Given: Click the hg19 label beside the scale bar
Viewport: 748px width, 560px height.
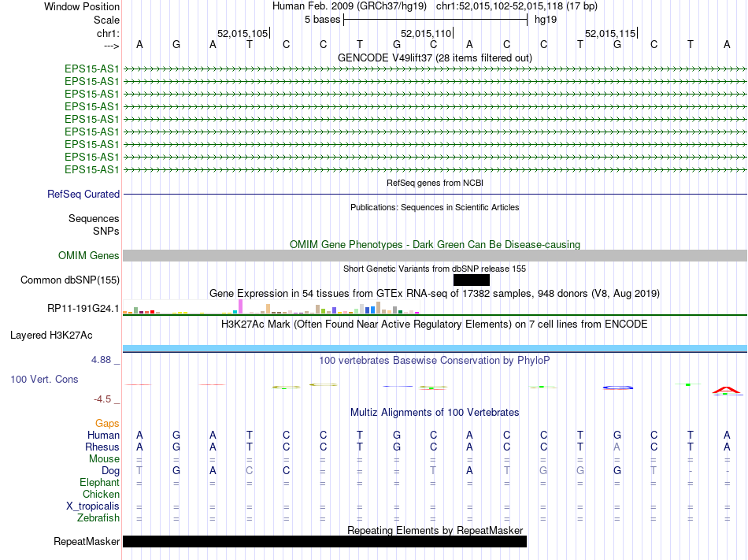Looking at the screenshot, I should tap(546, 20).
